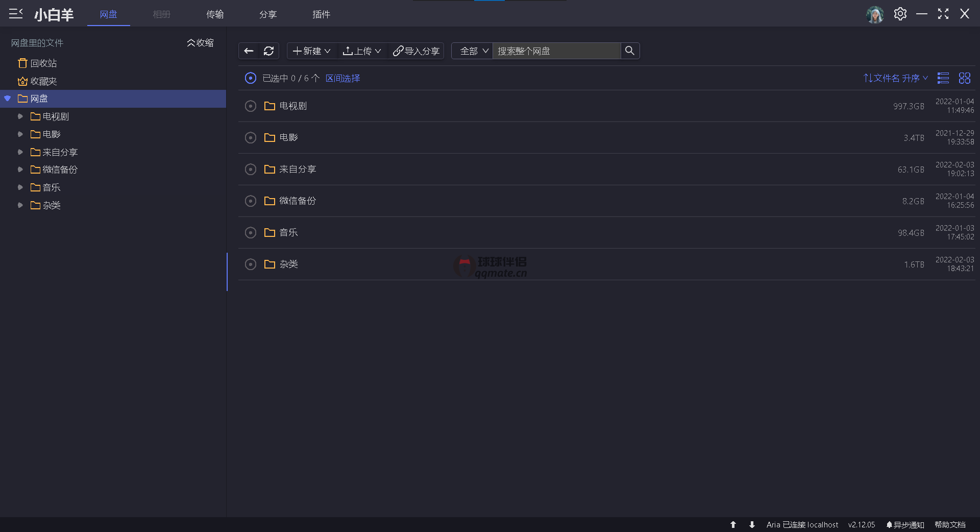The width and height of the screenshot is (980, 532).
Task: Switch to grid view layout icon
Action: click(965, 78)
